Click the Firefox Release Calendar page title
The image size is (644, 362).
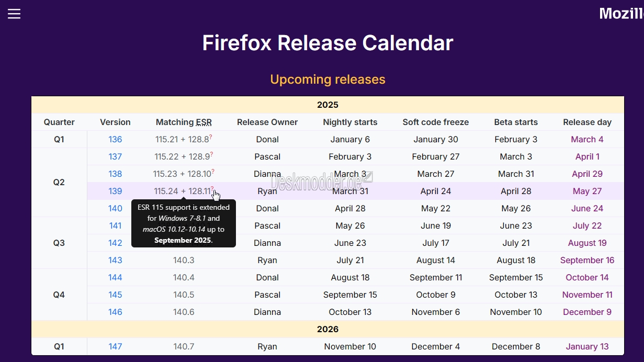click(x=327, y=43)
